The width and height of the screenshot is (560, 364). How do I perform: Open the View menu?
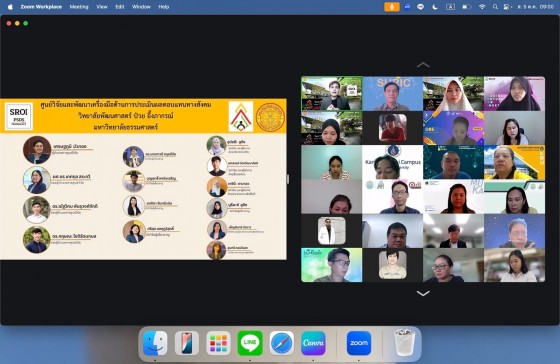pos(102,7)
